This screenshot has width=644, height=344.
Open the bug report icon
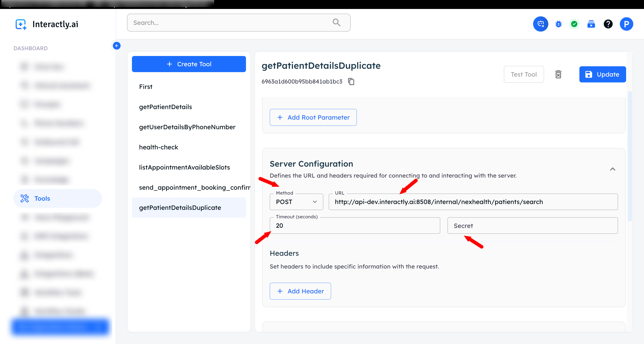point(558,24)
